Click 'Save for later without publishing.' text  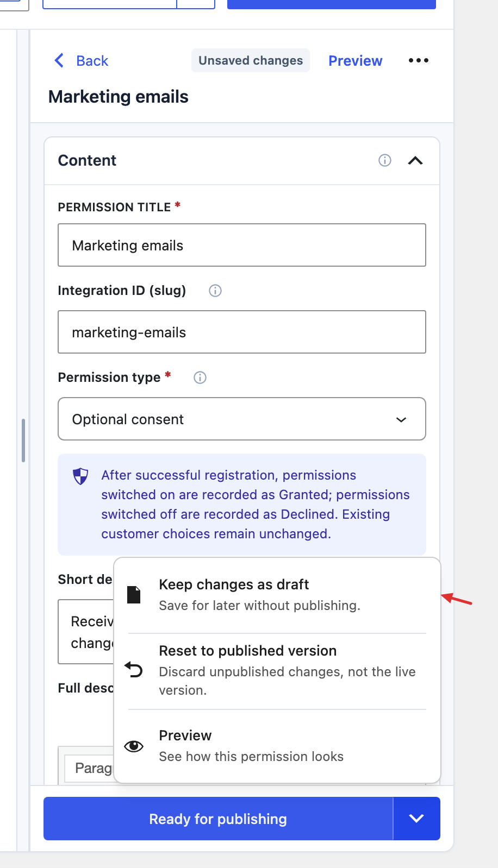[x=260, y=606]
